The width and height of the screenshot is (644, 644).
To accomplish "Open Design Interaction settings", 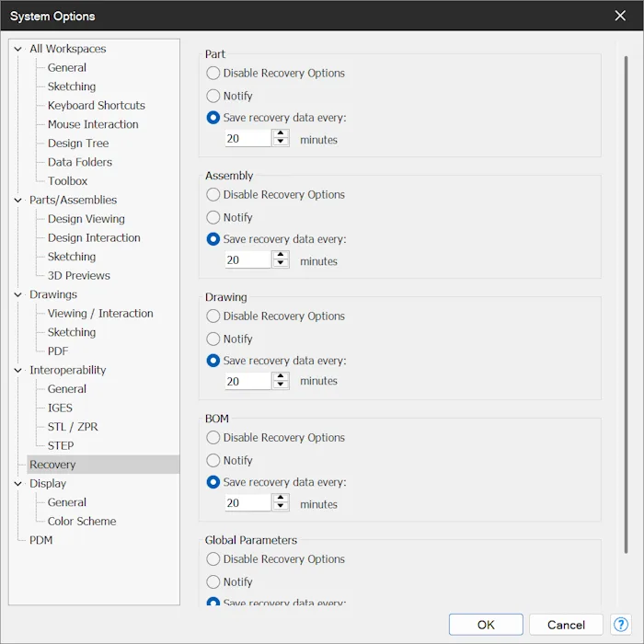I will (94, 237).
